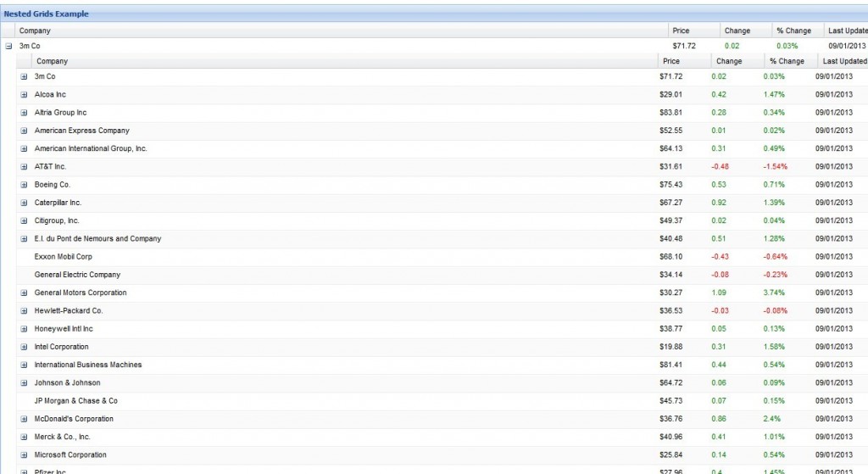
Task: Click Exxon Mobil change value -0.43
Action: [x=721, y=257]
